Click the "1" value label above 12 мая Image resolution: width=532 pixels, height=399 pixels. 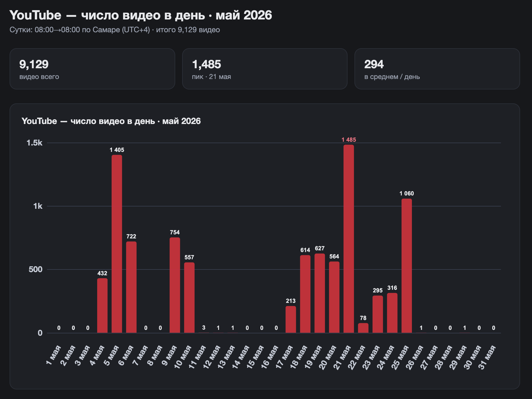[x=218, y=328]
